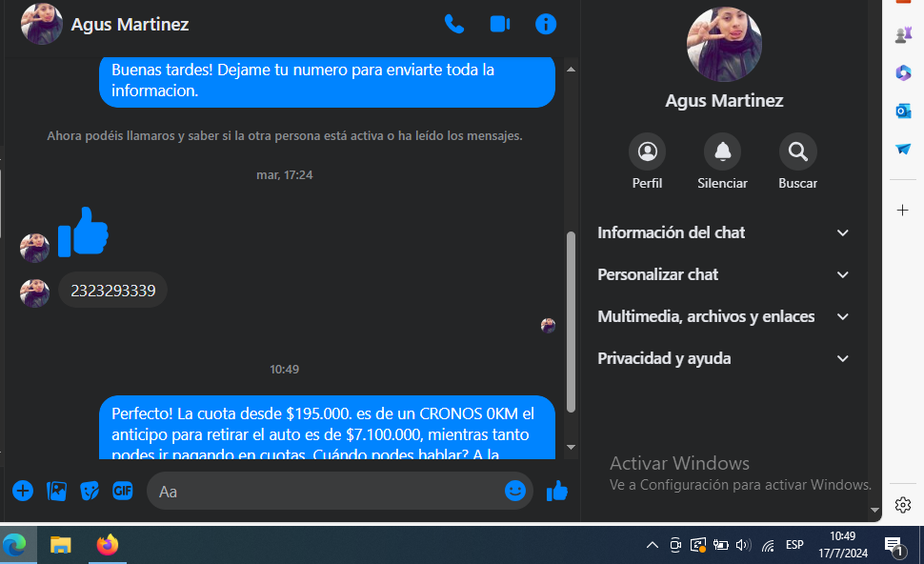The image size is (924, 564).
Task: Open File Explorer from taskbar
Action: [60, 545]
